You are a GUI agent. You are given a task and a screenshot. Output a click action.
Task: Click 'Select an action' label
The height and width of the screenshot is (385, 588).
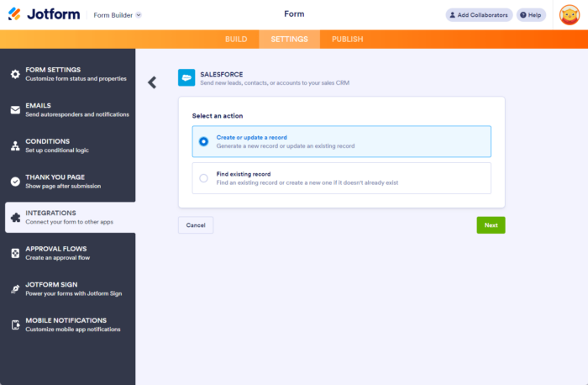[x=218, y=116]
